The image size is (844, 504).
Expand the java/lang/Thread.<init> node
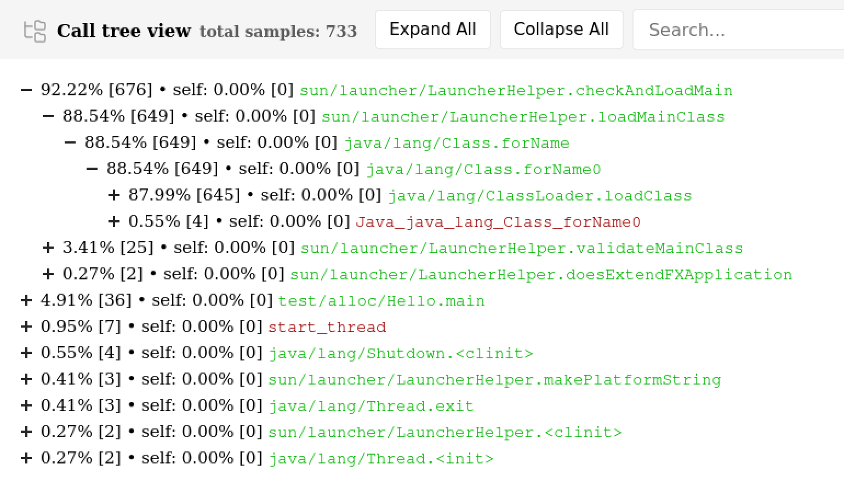(26, 458)
